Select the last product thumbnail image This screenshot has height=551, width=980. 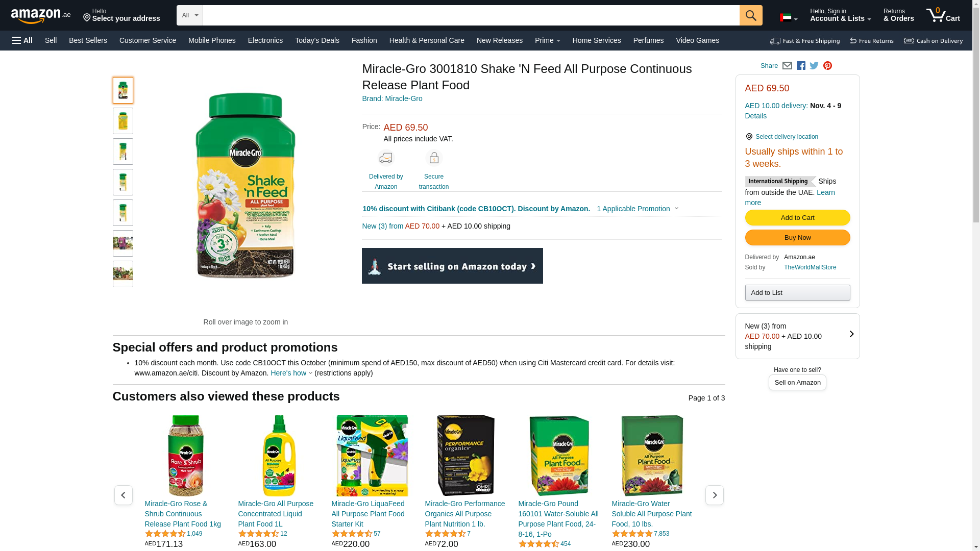(123, 274)
